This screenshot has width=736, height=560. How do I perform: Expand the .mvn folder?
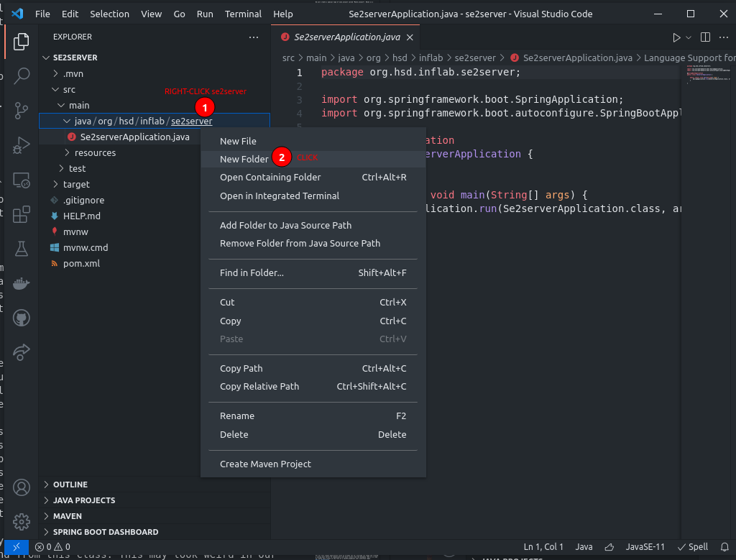(x=55, y=74)
